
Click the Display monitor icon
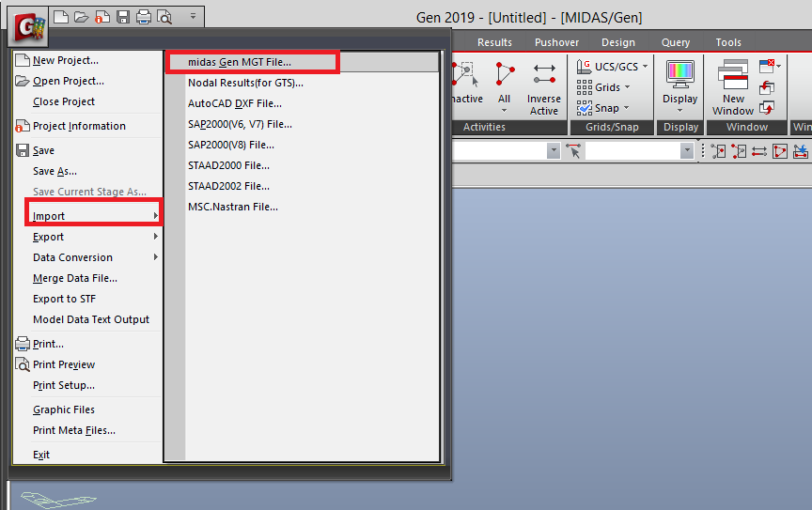tap(679, 75)
